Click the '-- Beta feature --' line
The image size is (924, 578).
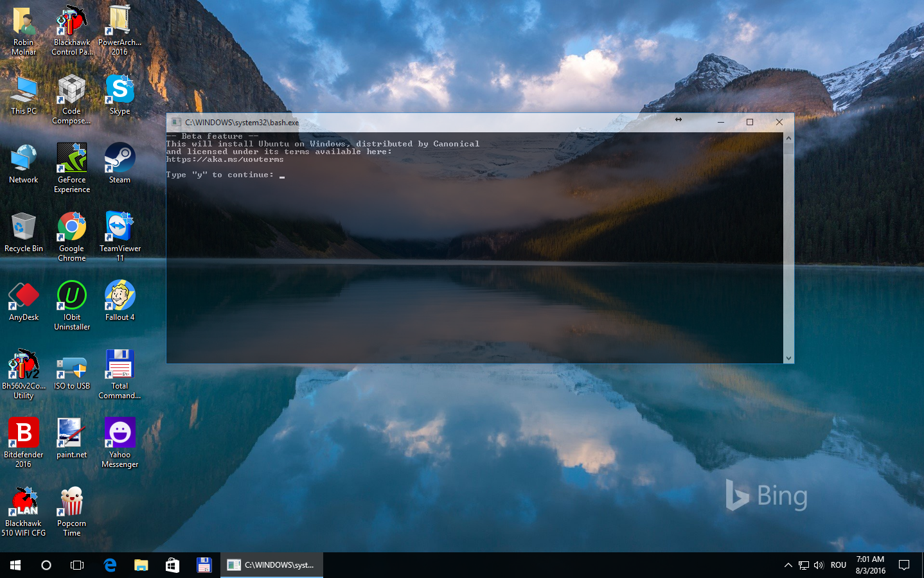213,136
